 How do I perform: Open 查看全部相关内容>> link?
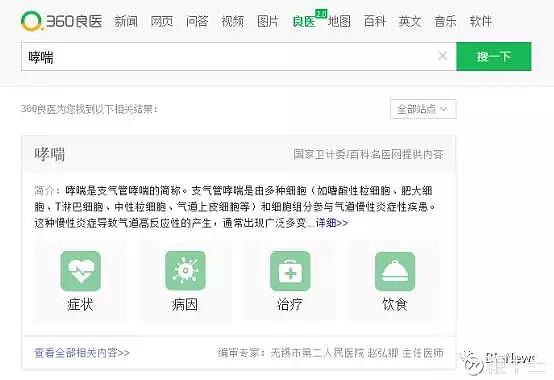click(82, 352)
